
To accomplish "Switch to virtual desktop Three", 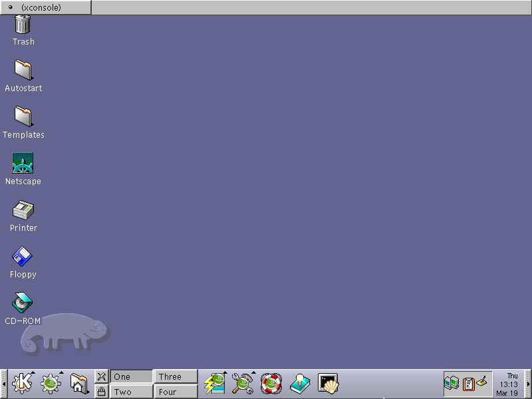I will click(176, 376).
